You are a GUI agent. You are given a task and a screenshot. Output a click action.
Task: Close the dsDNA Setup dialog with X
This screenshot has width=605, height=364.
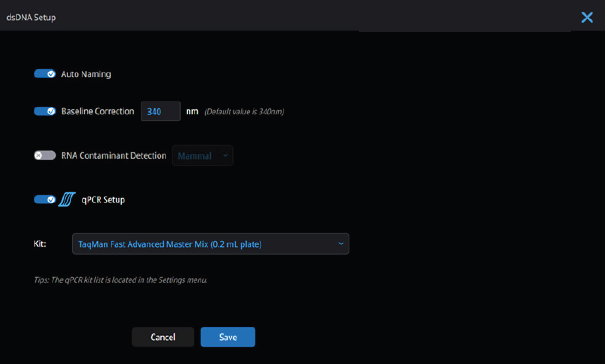(x=587, y=17)
